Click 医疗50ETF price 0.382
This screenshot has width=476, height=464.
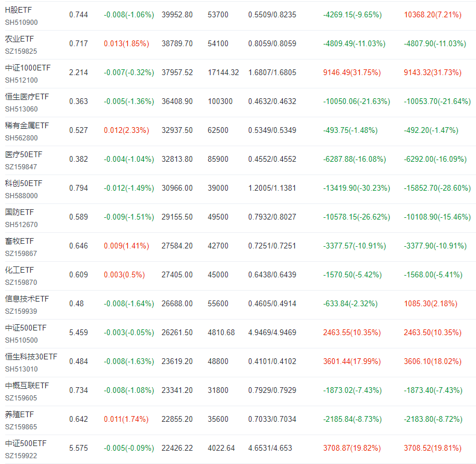78,159
